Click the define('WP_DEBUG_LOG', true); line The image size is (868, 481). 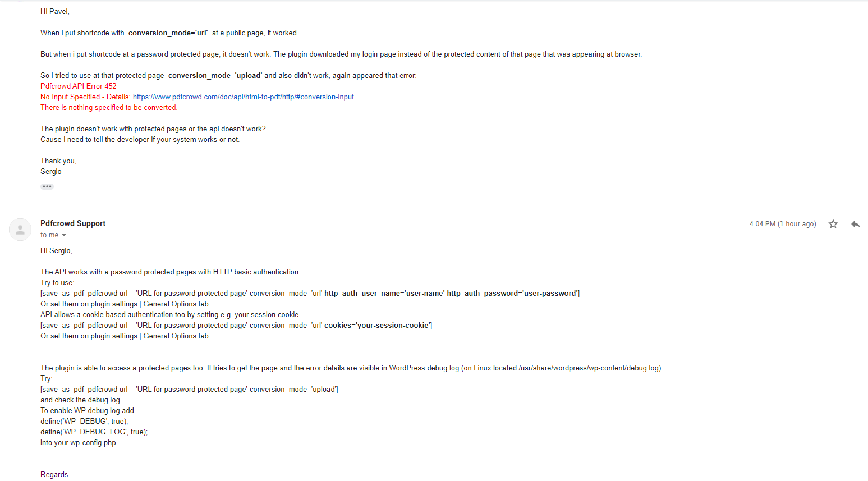point(94,432)
